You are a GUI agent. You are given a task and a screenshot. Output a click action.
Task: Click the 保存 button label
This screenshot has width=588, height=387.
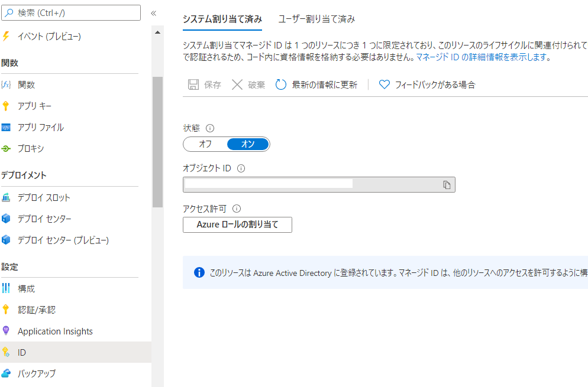coord(212,85)
